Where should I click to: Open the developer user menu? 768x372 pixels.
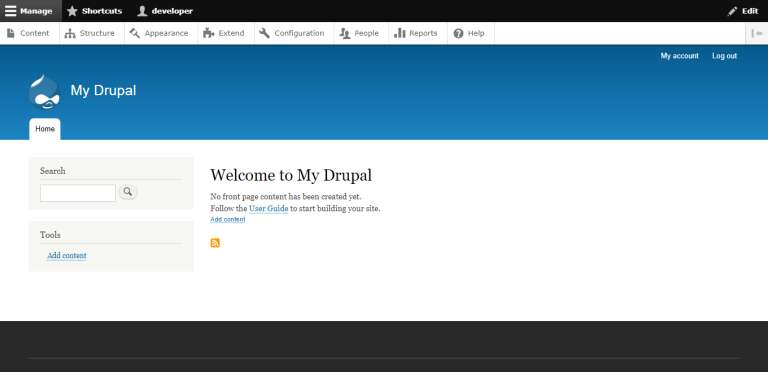tap(165, 11)
